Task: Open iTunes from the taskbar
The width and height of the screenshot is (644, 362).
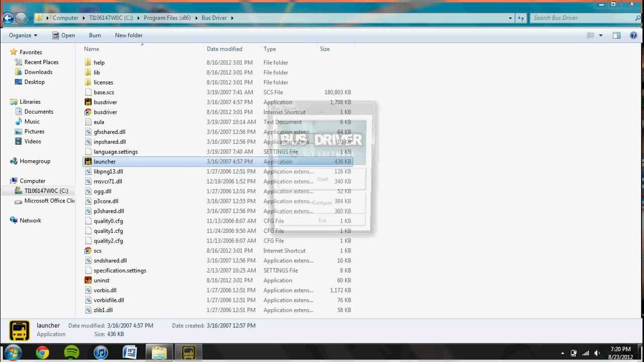Action: [x=101, y=353]
